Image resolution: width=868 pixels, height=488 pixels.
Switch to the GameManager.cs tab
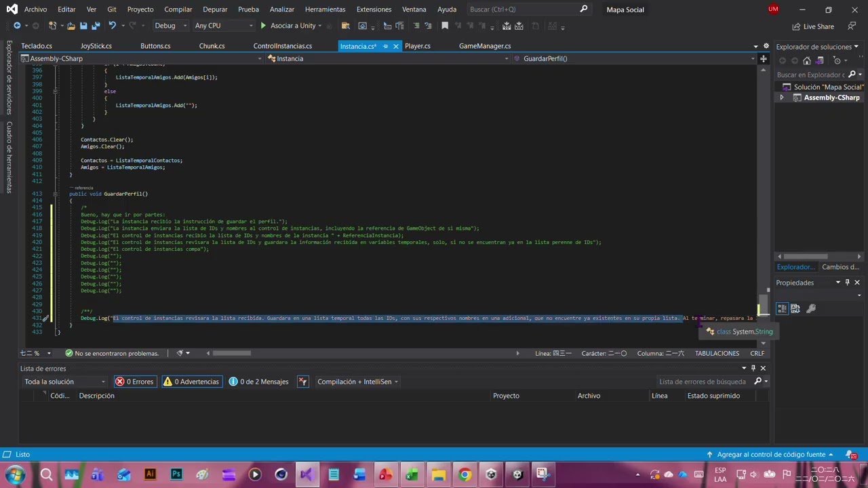485,46
